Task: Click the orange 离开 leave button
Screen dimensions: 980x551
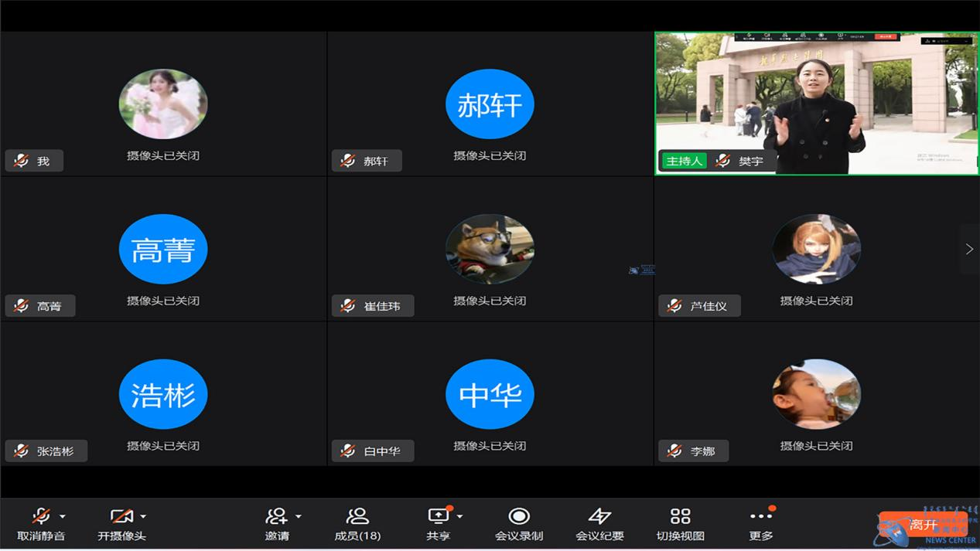Action: 923,525
